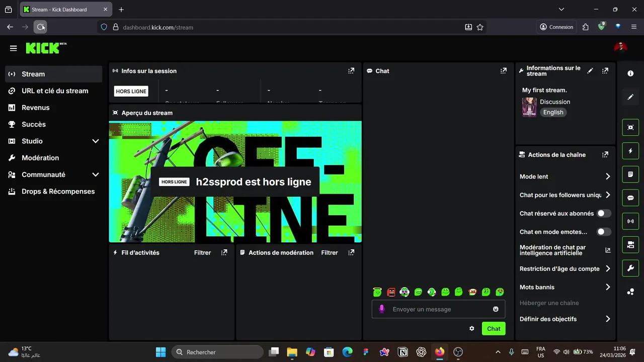Open Succès in sidebar

click(x=54, y=124)
